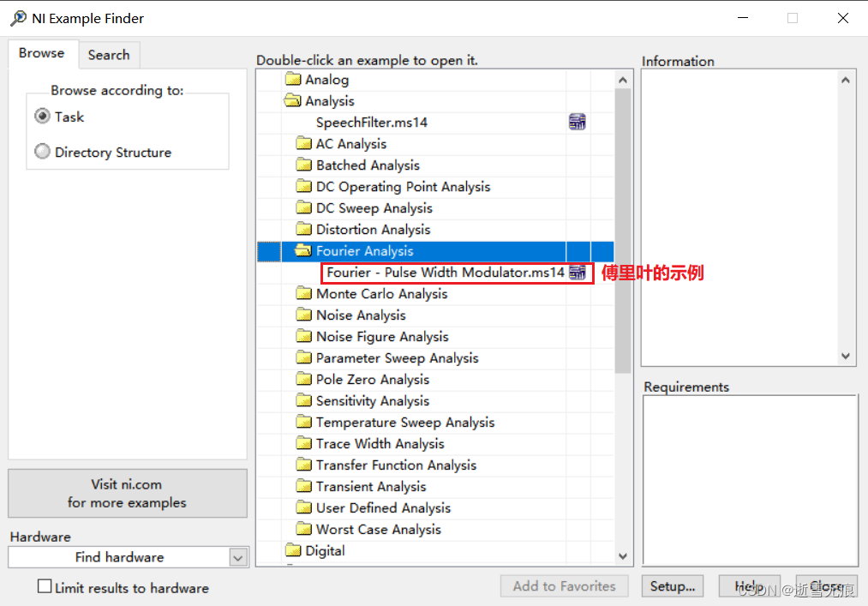Click down arrow of Information panel scrollbar
This screenshot has height=606, width=868.
(x=846, y=357)
